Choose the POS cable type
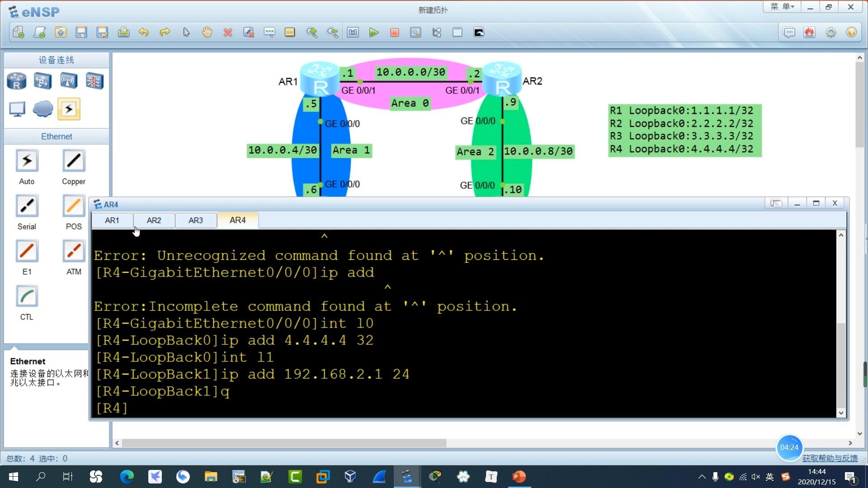868x488 pixels. pyautogui.click(x=74, y=206)
